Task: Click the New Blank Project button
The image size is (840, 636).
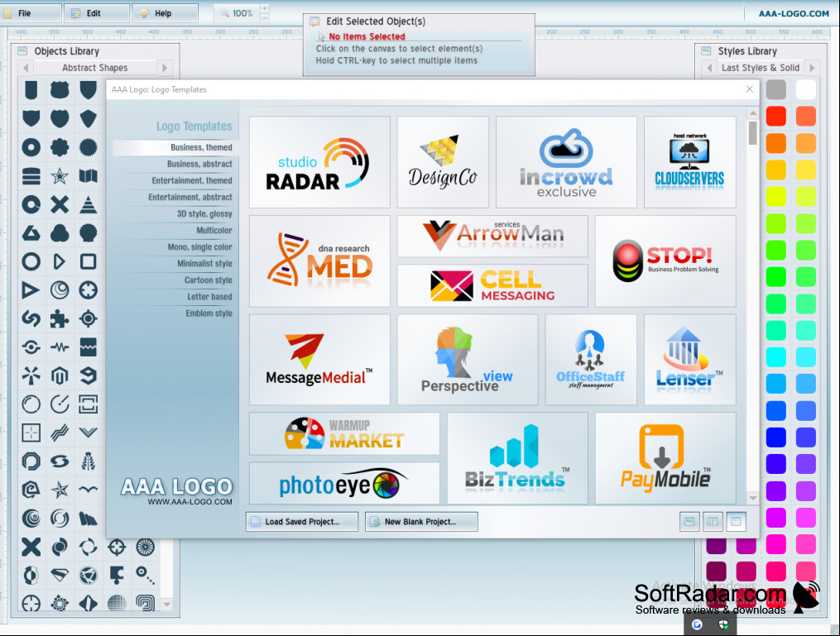Action: tap(421, 521)
